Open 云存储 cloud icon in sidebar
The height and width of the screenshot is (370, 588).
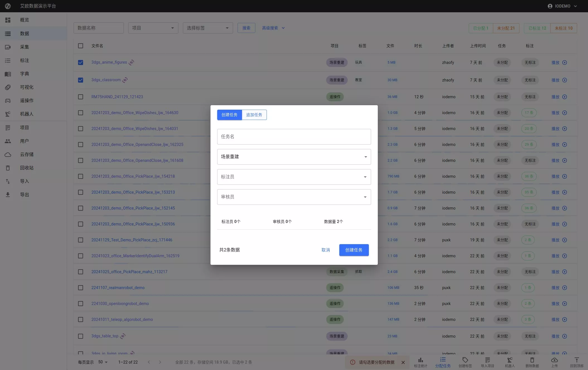click(8, 154)
